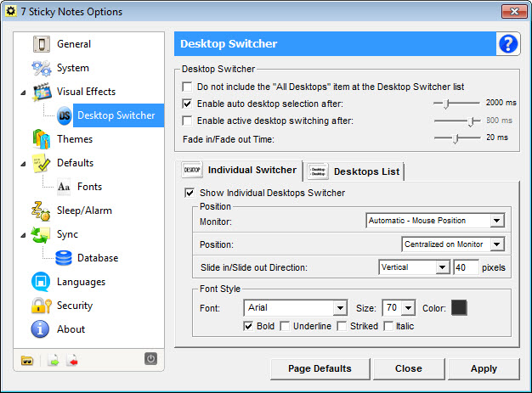This screenshot has width=532, height=393.
Task: Select Desktop Switcher tree item
Action: point(118,115)
